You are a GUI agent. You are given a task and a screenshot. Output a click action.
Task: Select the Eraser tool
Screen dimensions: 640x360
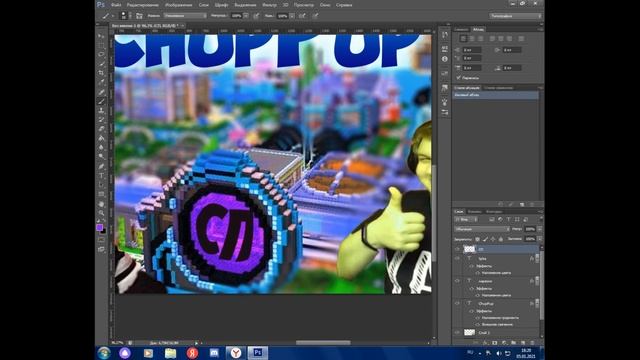pos(101,129)
